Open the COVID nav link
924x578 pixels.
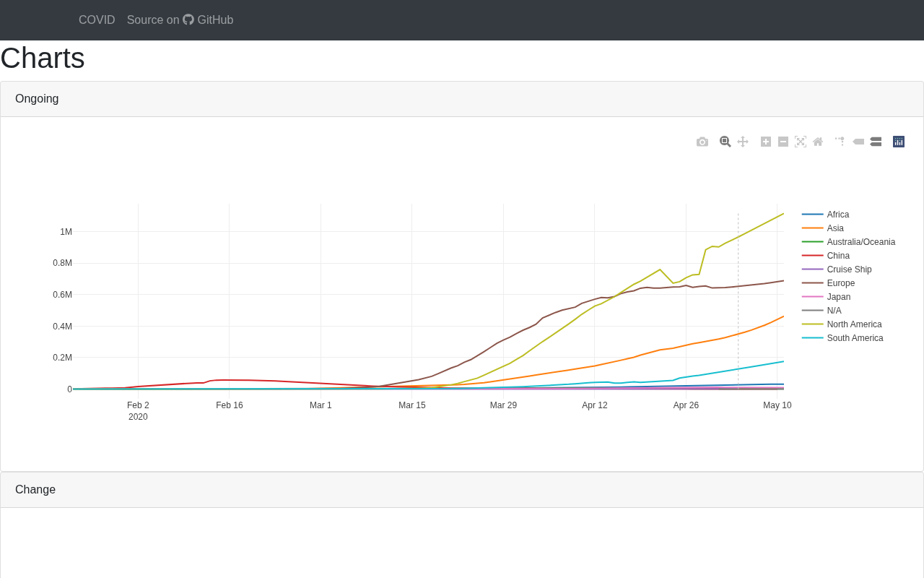97,20
